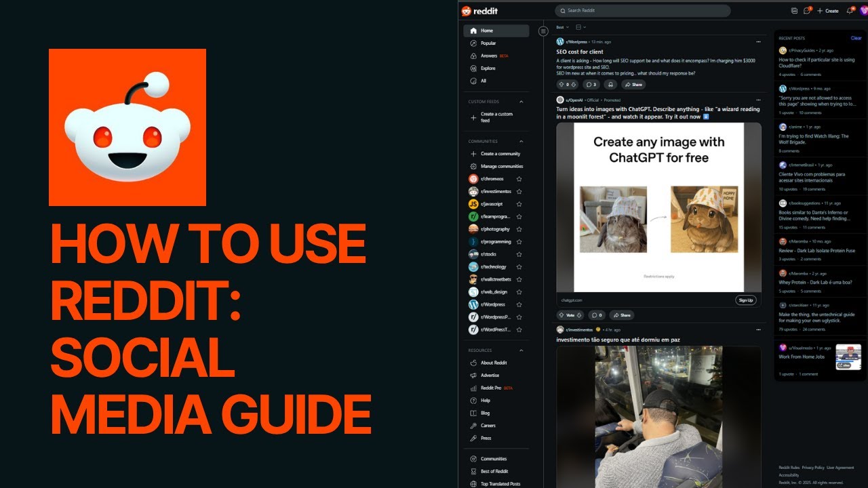This screenshot has height=488, width=868.
Task: Collapse the Custom Feeds section
Action: pyautogui.click(x=521, y=102)
